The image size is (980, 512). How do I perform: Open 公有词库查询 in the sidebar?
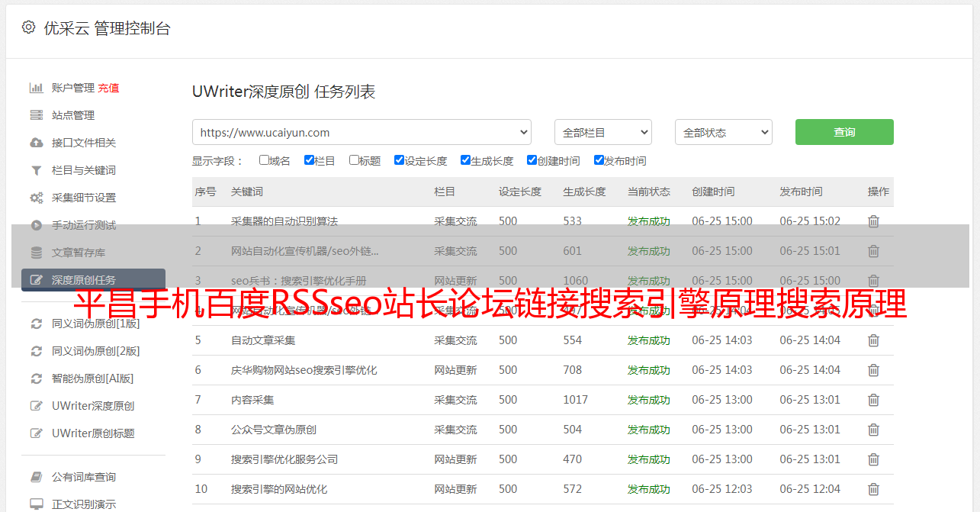(x=84, y=477)
